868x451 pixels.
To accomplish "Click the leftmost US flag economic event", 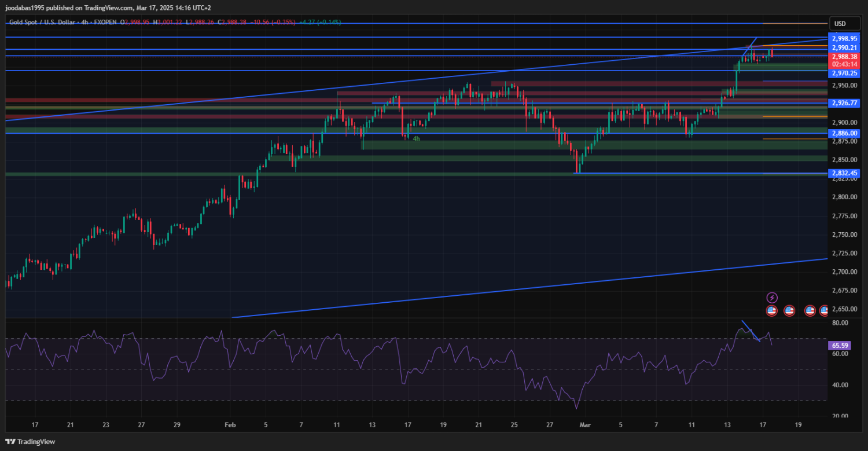I will pos(771,311).
